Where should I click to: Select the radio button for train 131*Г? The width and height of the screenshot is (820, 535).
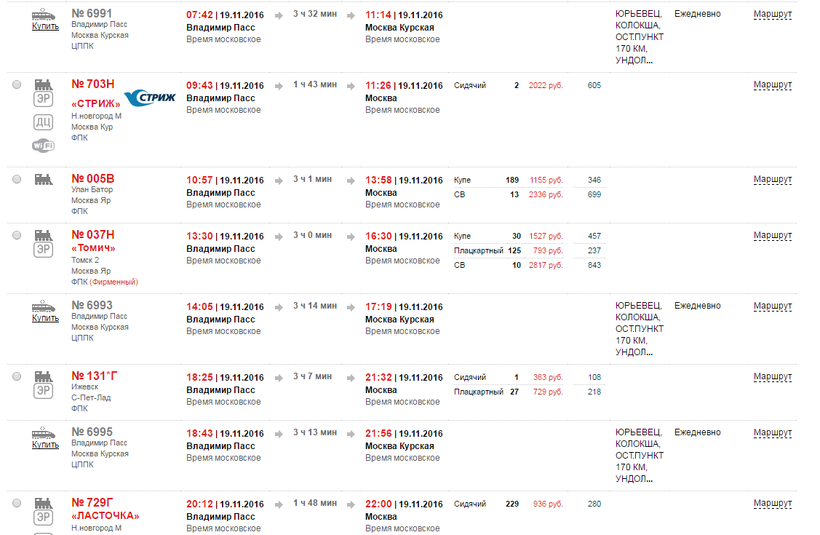17,377
